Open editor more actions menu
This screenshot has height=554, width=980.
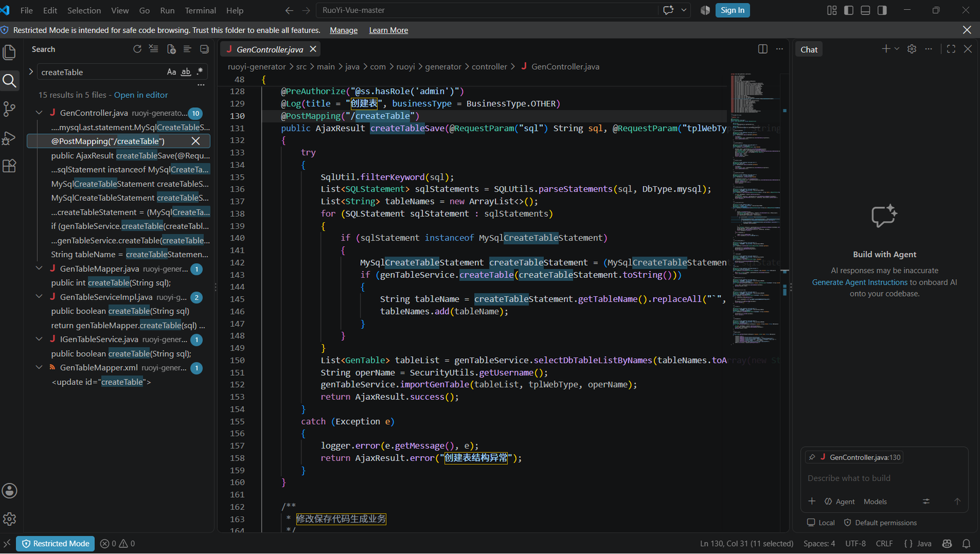[779, 49]
